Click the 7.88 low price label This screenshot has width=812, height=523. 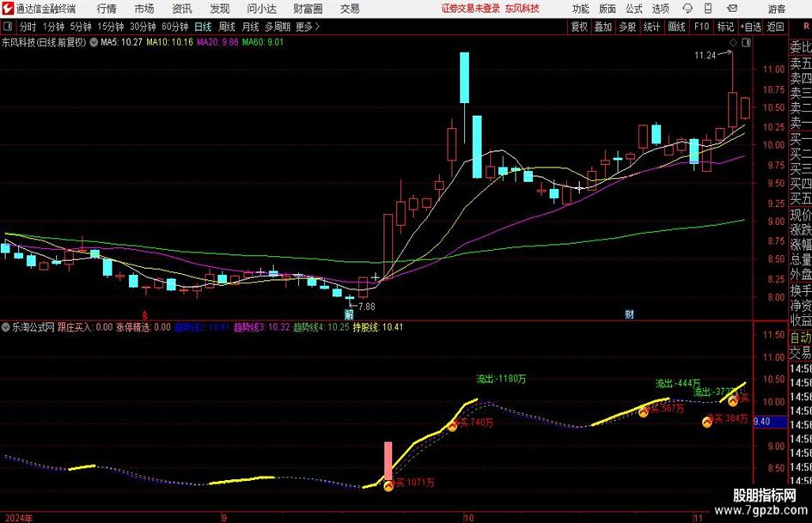pos(366,307)
